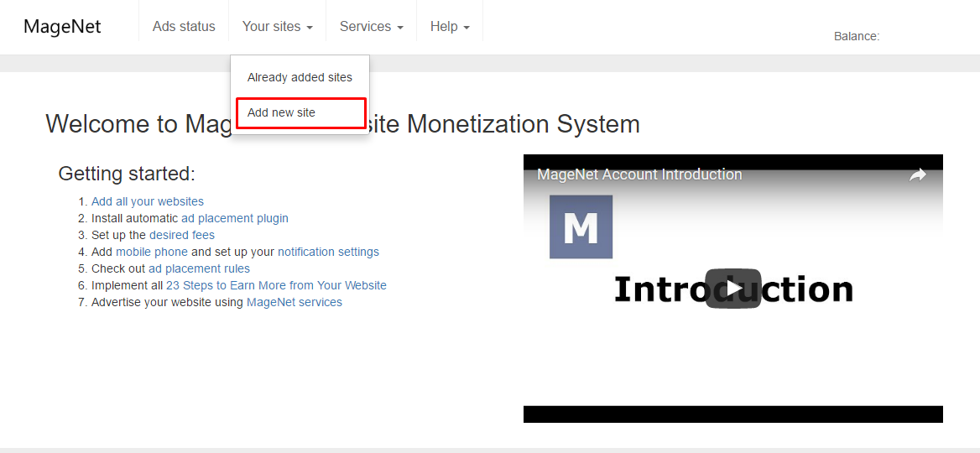Open the MageNet Account Introduction video title
This screenshot has width=980, height=453.
coord(639,174)
